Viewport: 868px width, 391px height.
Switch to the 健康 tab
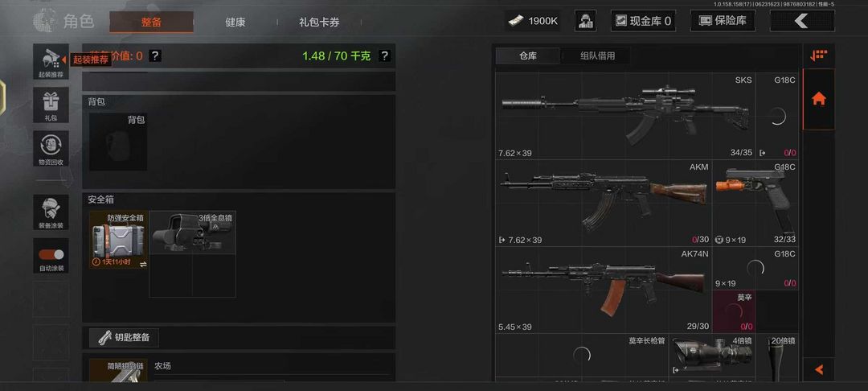pos(235,23)
